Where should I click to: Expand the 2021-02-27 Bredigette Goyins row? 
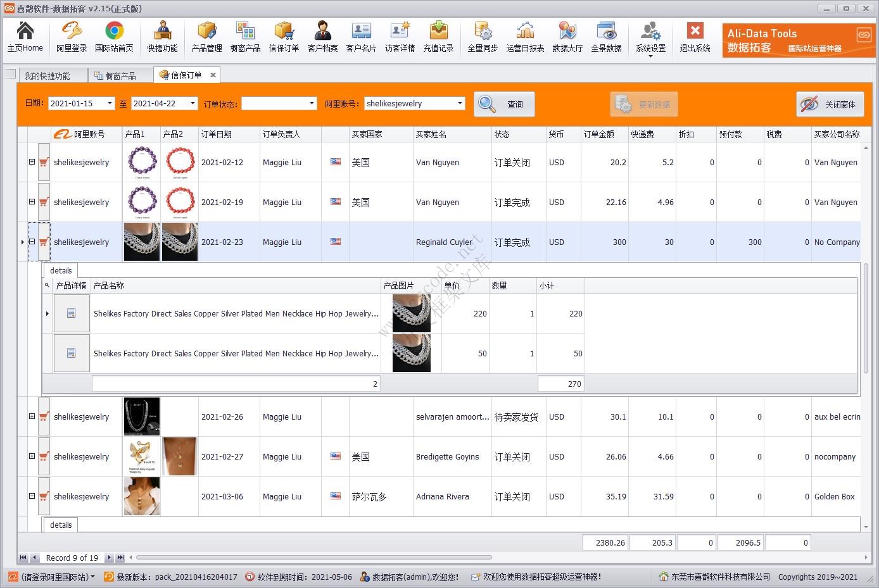pyautogui.click(x=32, y=456)
